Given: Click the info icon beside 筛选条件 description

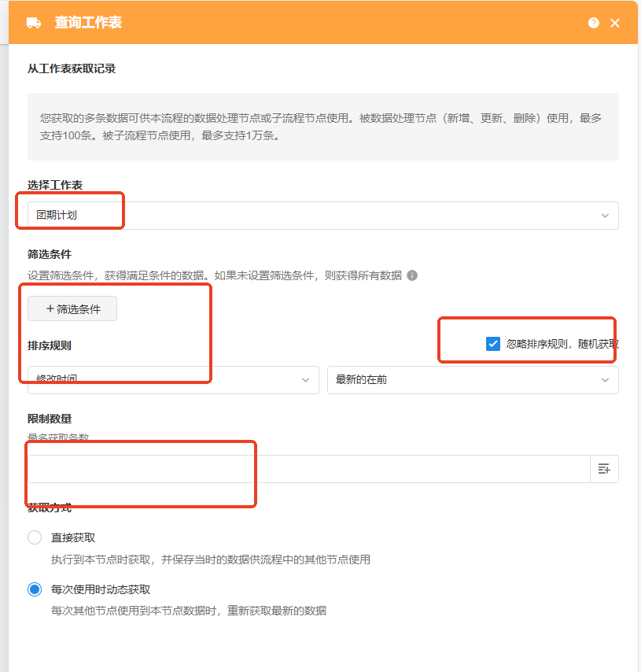Looking at the screenshot, I should (412, 275).
